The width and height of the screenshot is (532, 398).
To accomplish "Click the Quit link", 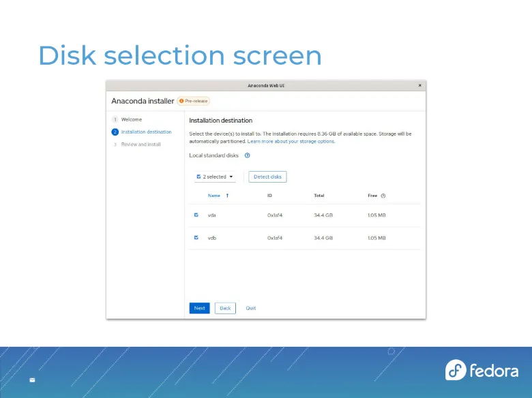I will [x=251, y=308].
